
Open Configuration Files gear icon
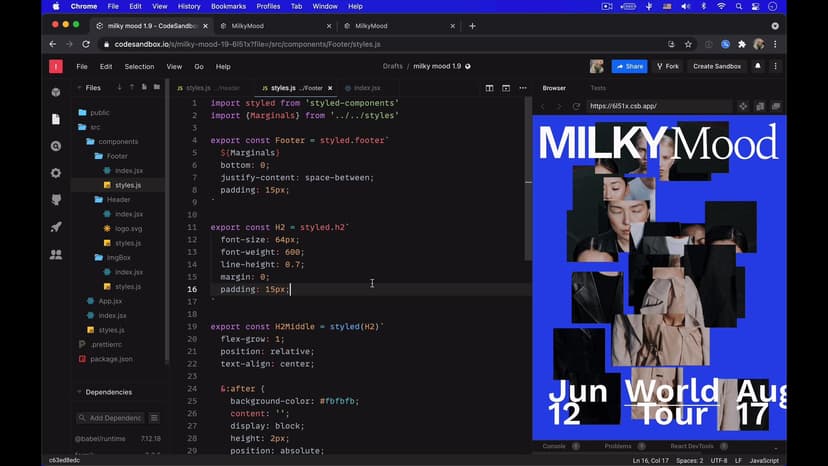(56, 173)
